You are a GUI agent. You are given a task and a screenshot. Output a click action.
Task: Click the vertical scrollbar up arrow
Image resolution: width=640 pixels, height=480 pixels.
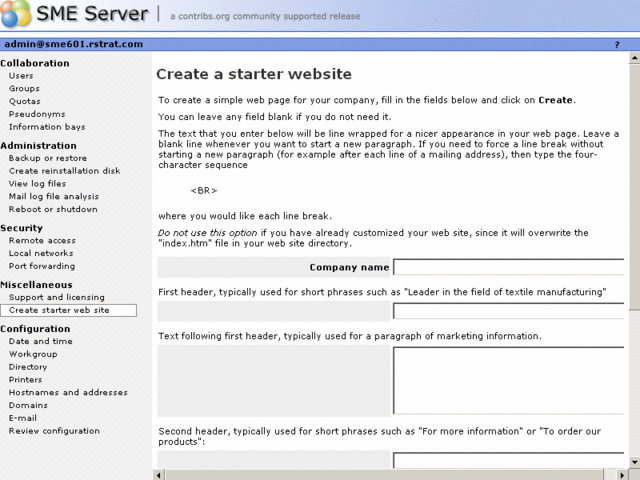634,58
